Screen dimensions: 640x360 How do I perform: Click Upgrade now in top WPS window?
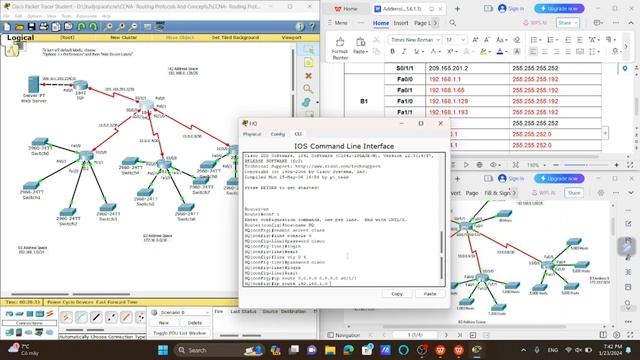point(559,9)
